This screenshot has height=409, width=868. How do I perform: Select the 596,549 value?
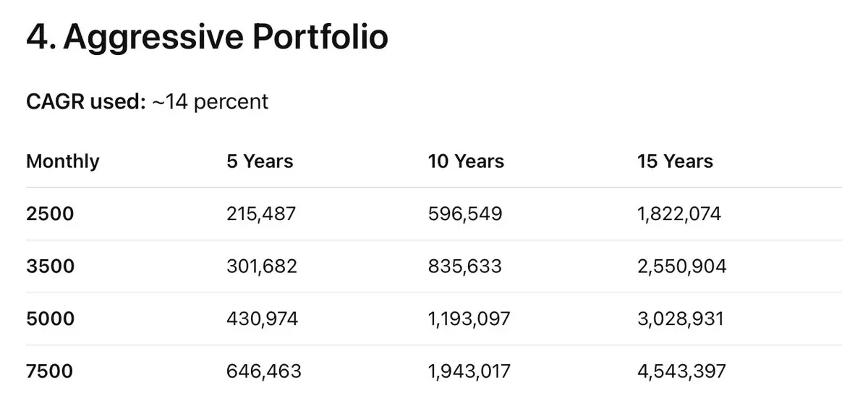click(x=465, y=214)
